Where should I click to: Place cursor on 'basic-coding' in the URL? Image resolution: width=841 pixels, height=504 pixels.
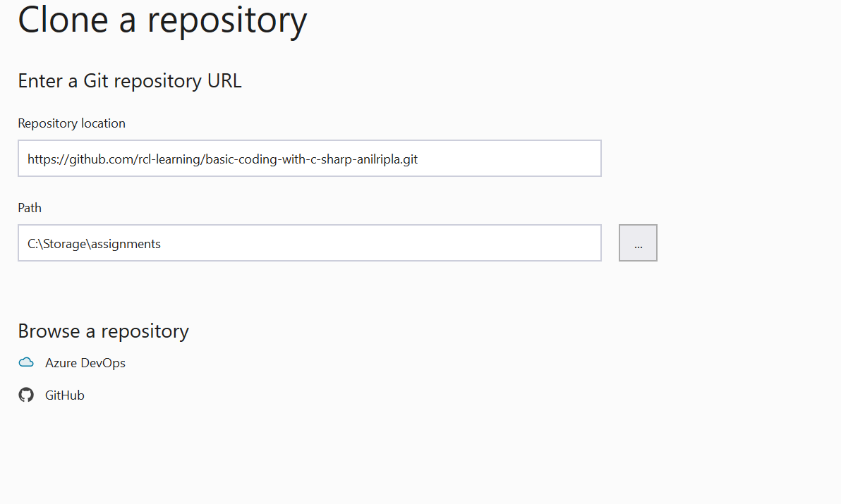point(241,159)
